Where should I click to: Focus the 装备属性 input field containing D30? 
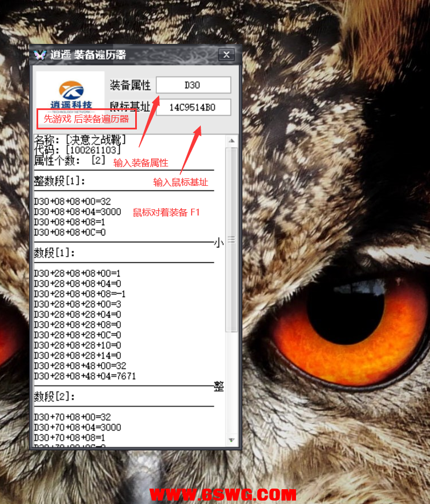(x=193, y=85)
